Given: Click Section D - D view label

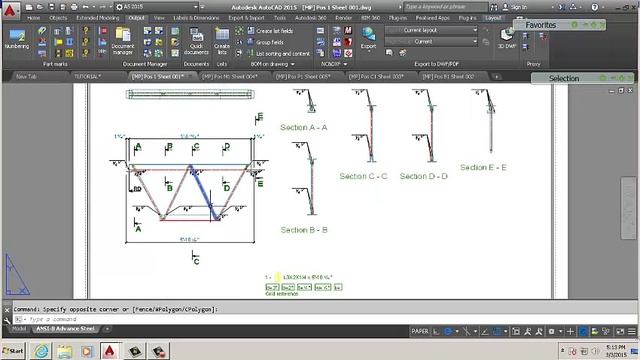Looking at the screenshot, I should [424, 176].
